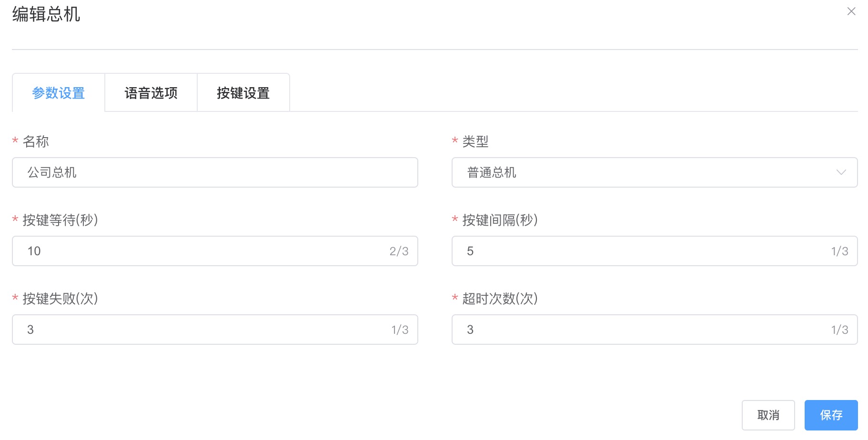Go to the 按键设置 tab
Image resolution: width=868 pixels, height=440 pixels.
tap(243, 93)
